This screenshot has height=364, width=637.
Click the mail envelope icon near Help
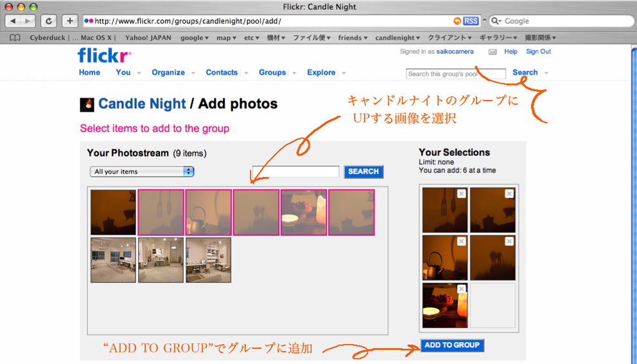coord(493,52)
